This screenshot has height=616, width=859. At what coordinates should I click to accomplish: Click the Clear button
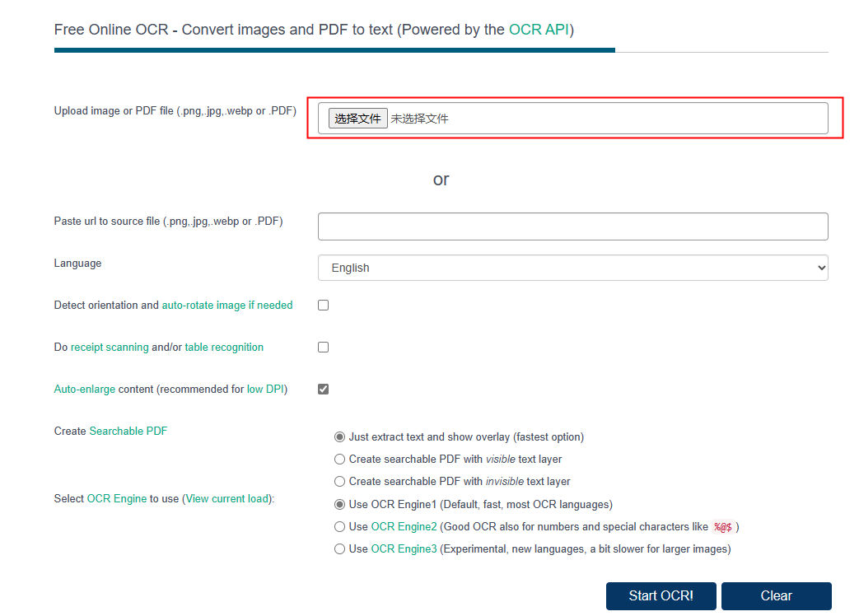click(x=776, y=596)
